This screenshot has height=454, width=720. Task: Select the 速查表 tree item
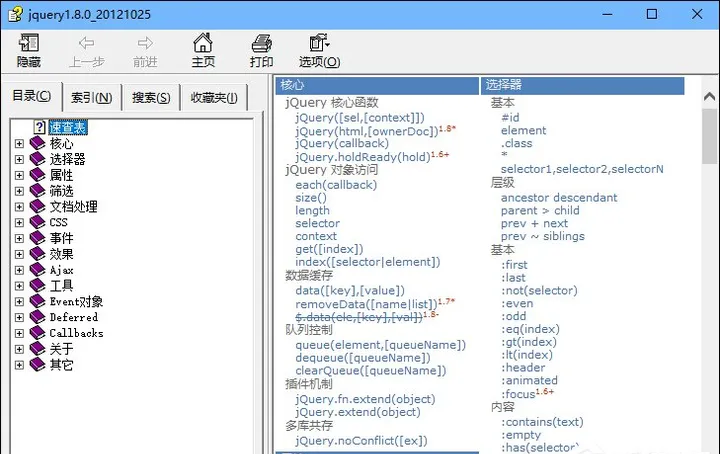pyautogui.click(x=68, y=127)
